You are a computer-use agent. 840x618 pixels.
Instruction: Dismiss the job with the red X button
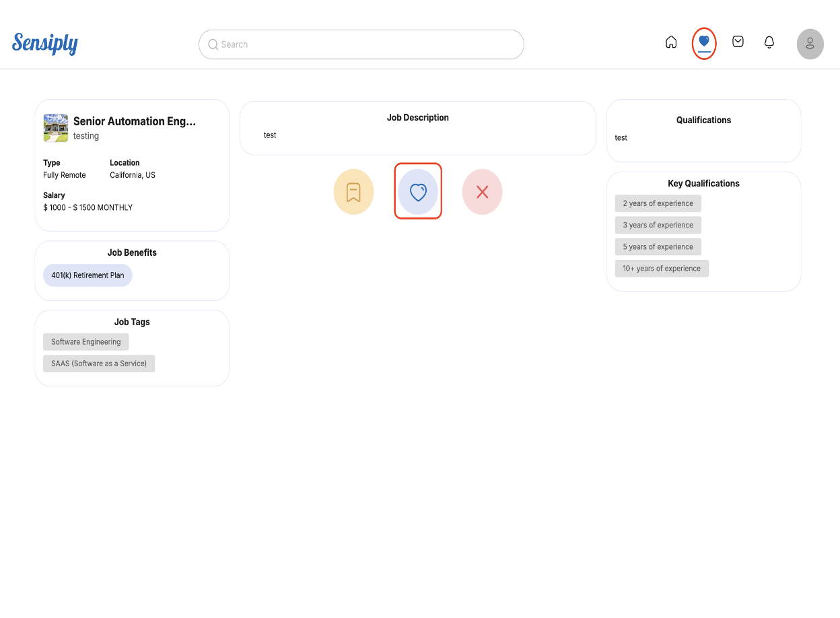click(x=482, y=192)
